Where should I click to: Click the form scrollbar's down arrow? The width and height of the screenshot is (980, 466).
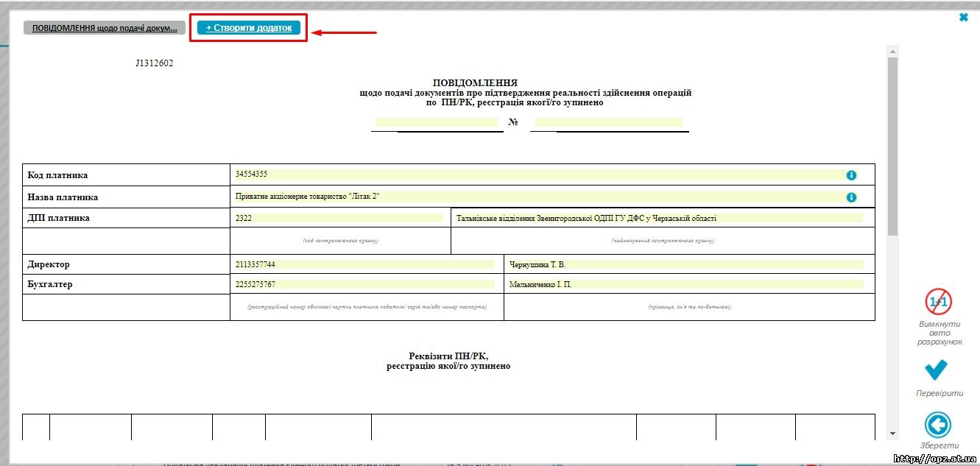pos(893,434)
